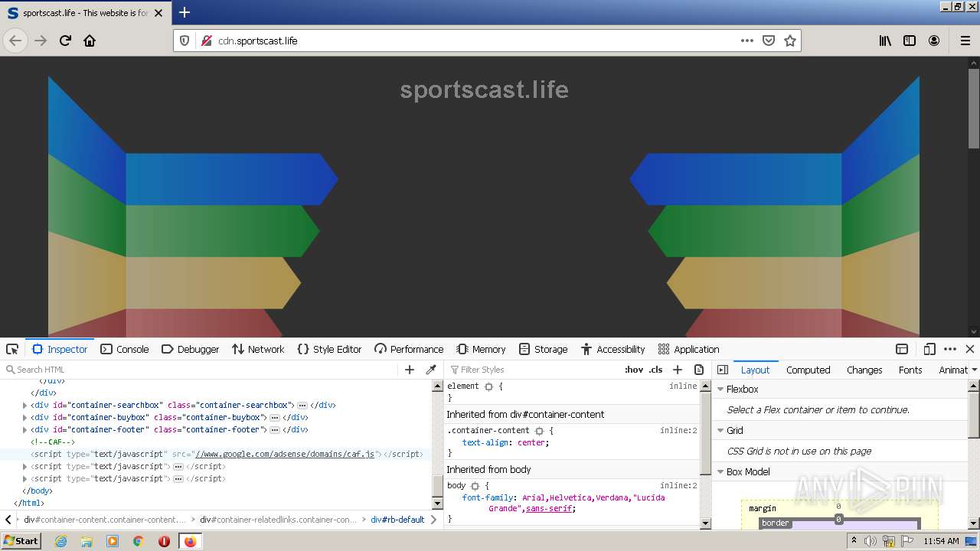Select the Computed sidebar tab
The image size is (980, 551).
pos(808,370)
